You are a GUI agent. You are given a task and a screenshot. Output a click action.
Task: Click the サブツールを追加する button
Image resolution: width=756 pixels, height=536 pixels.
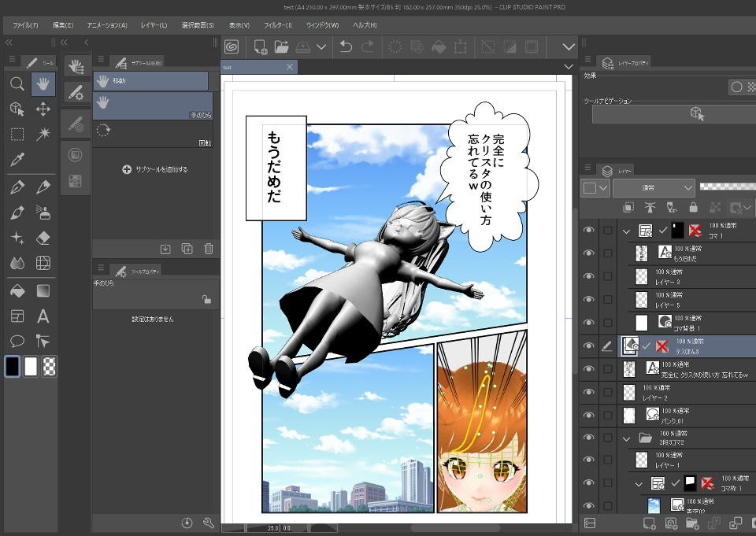(x=154, y=168)
